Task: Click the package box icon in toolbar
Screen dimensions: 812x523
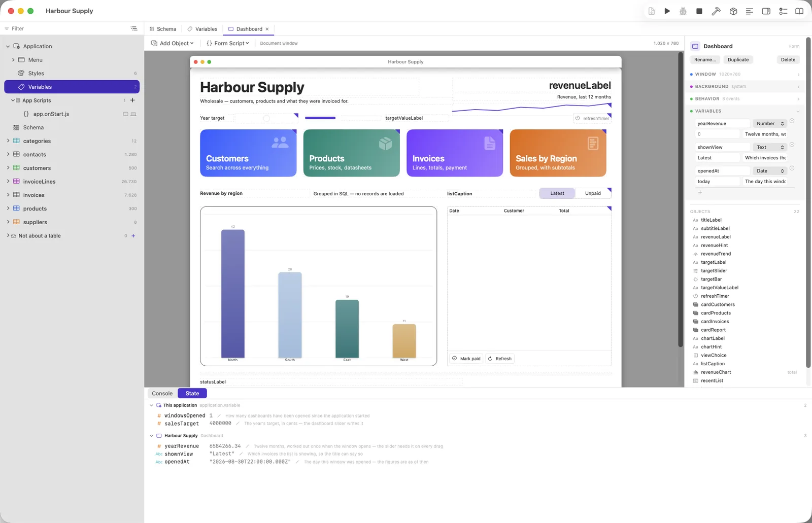Action: [733, 11]
